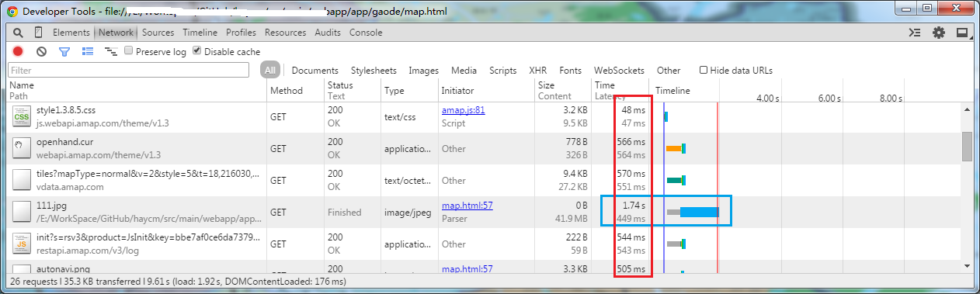Click the tiles request file icon
Screen dimensions: 980x294
click(x=21, y=180)
